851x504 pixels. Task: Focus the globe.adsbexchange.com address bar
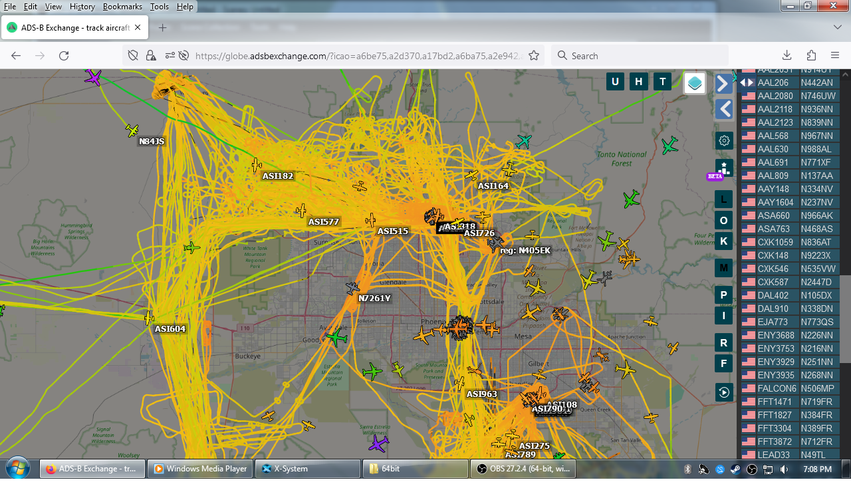pyautogui.click(x=359, y=56)
